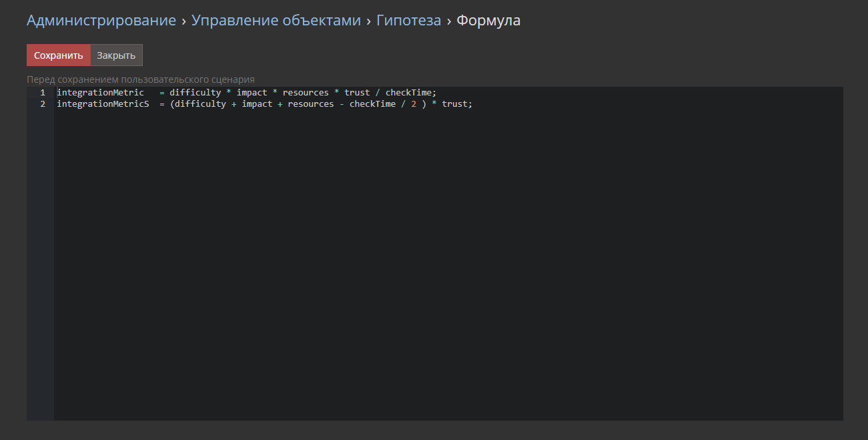Click the Формула breadcrumb title
Screen dimensions: 868x440
(x=488, y=21)
